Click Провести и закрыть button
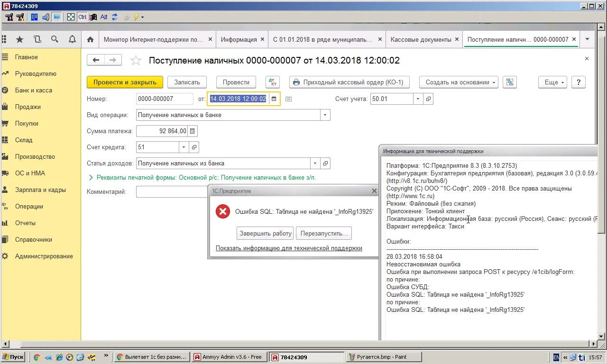Screen dimensions: 607x364 click(125, 82)
